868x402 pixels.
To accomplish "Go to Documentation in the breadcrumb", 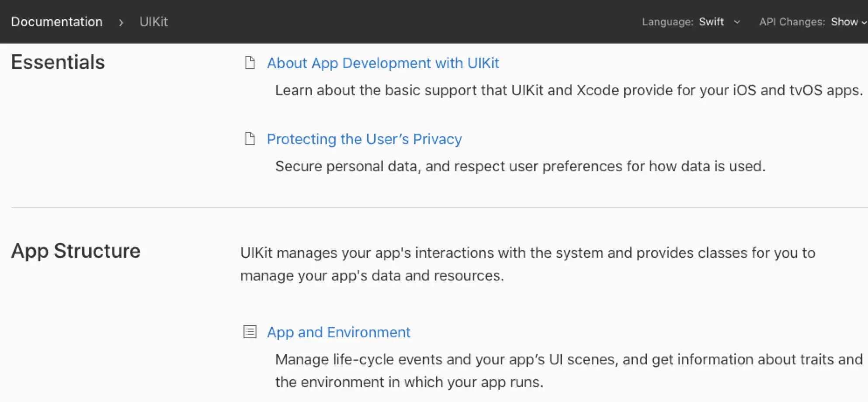I will click(57, 22).
